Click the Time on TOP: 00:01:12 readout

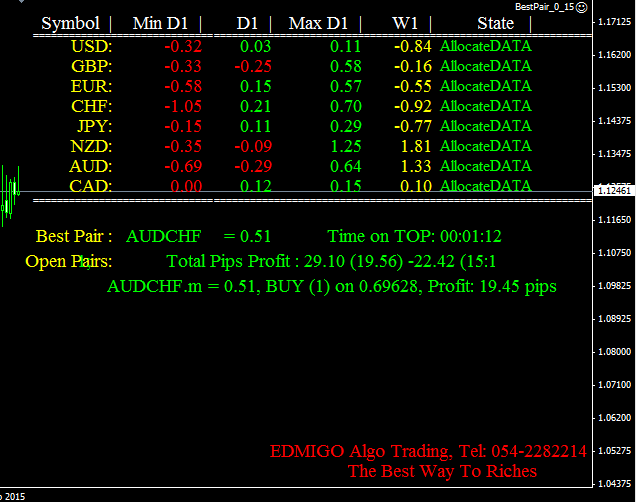point(415,236)
